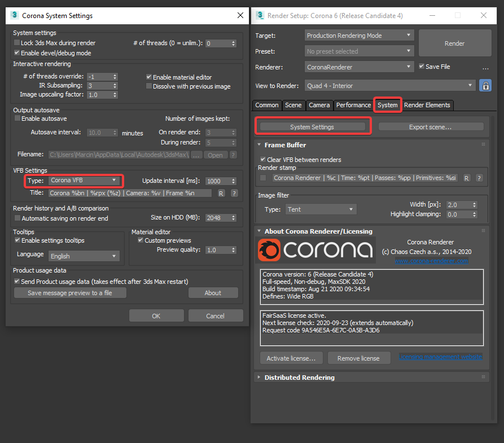Open www.corona-renderer.com link
Screen dimensions: 504x443
point(431,261)
